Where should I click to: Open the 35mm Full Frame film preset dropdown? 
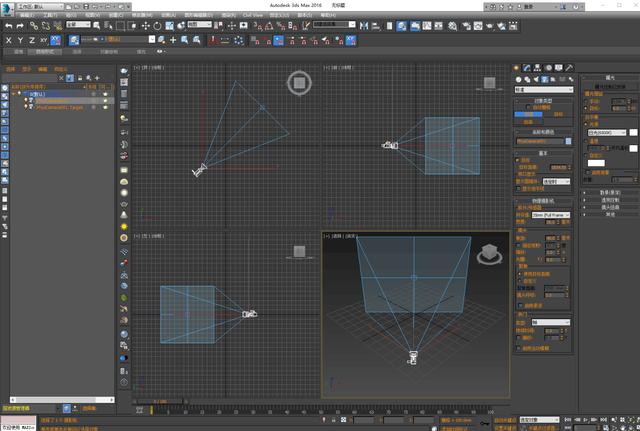tap(551, 215)
